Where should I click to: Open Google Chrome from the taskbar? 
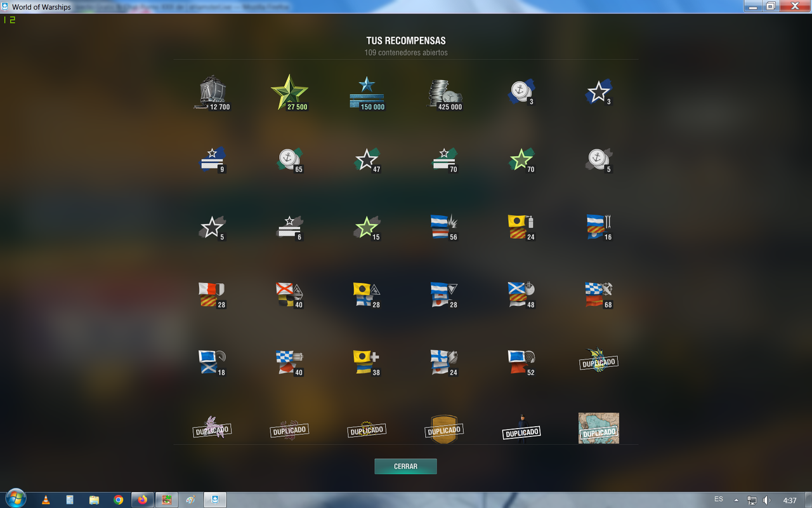[118, 500]
